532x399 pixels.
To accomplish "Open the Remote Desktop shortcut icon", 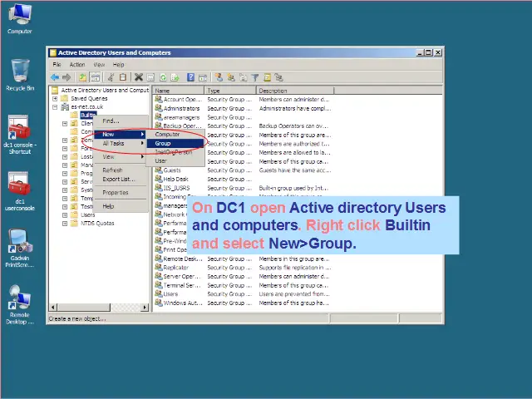I will [20, 305].
